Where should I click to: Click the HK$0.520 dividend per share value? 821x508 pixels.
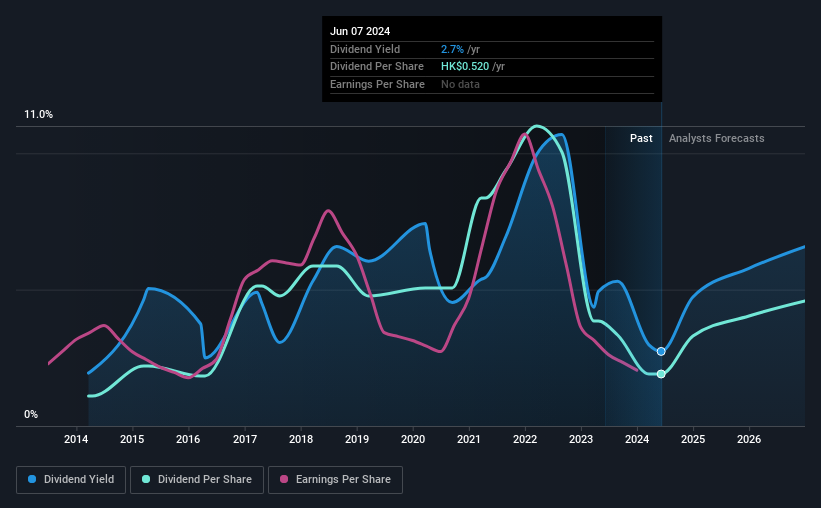(465, 67)
